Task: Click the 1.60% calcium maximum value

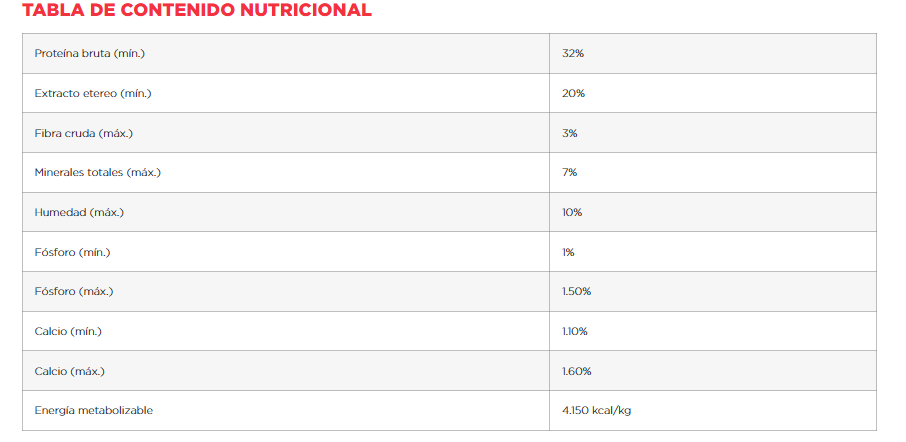Action: pos(577,371)
